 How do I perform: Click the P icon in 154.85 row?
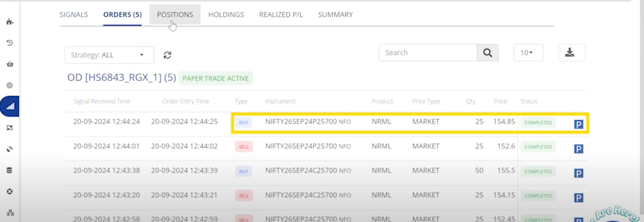(578, 124)
